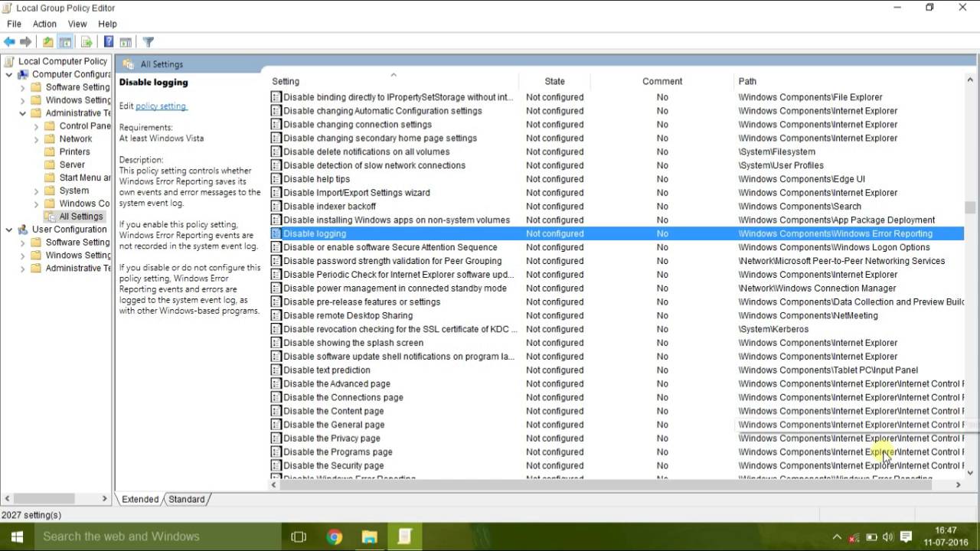Expand Software Settings under Computer Configuration
Image resolution: width=980 pixels, height=551 pixels.
click(x=23, y=87)
